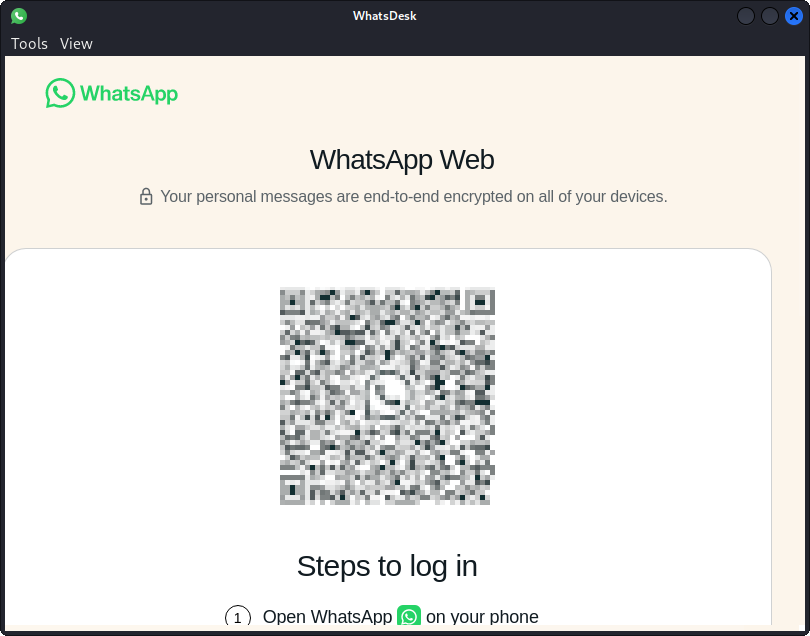Click the top-left QR finder square
The height and width of the screenshot is (636, 810).
click(x=294, y=302)
